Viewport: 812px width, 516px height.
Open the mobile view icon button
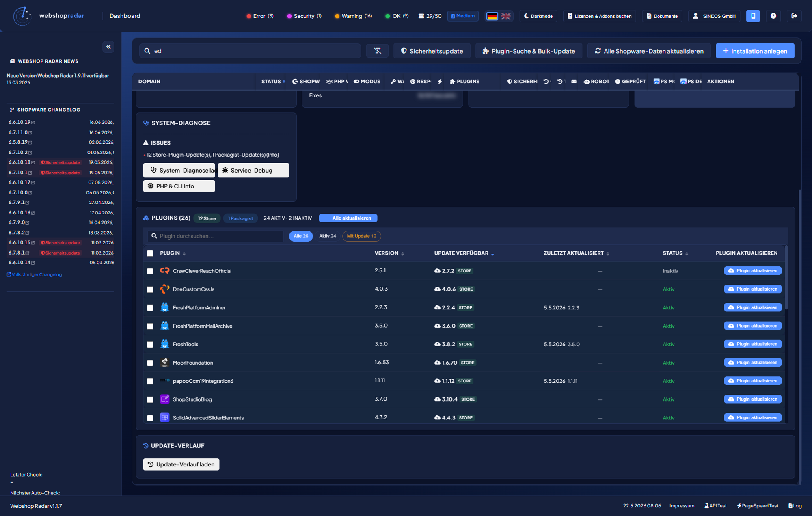point(753,16)
